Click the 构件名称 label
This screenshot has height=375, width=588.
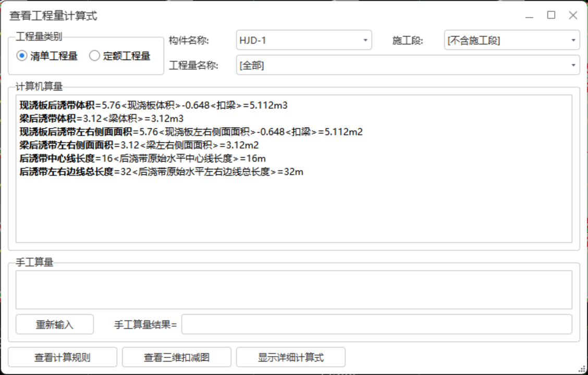tap(189, 41)
